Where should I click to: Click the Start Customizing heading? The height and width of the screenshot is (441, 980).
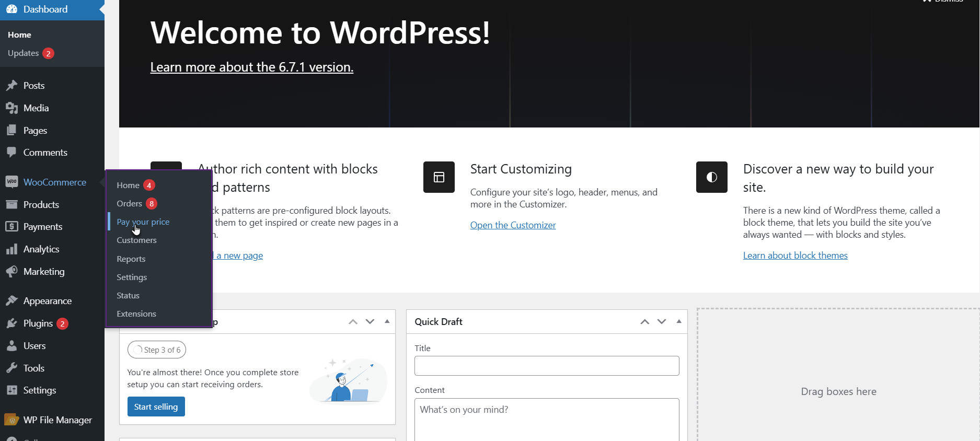point(521,169)
